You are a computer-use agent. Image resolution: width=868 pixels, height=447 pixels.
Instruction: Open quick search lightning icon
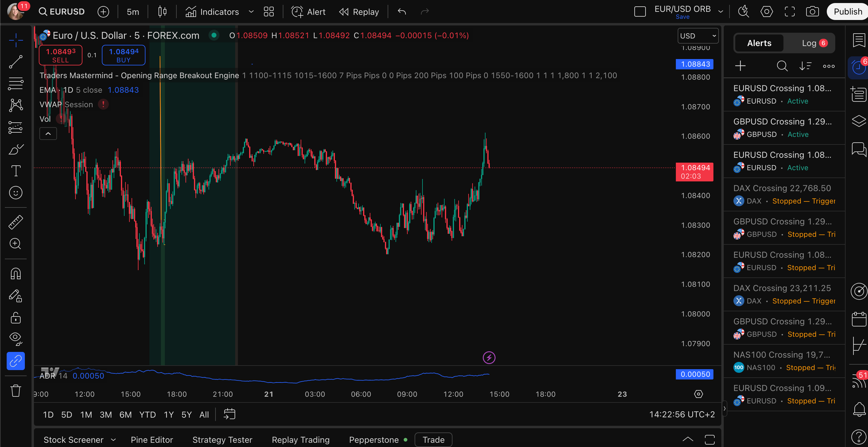pyautogui.click(x=743, y=12)
